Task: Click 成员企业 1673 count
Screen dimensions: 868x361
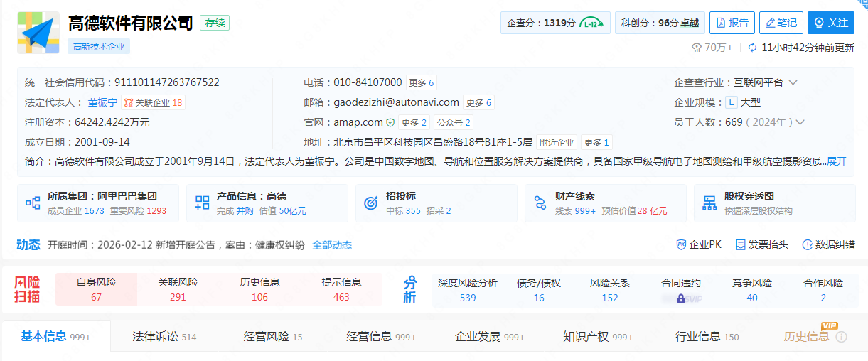Action: pos(76,211)
